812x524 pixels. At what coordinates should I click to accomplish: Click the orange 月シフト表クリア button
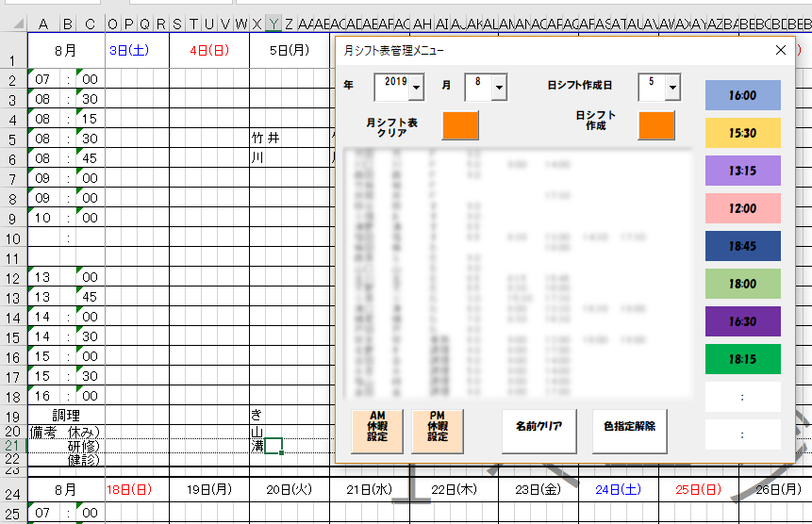[x=460, y=125]
